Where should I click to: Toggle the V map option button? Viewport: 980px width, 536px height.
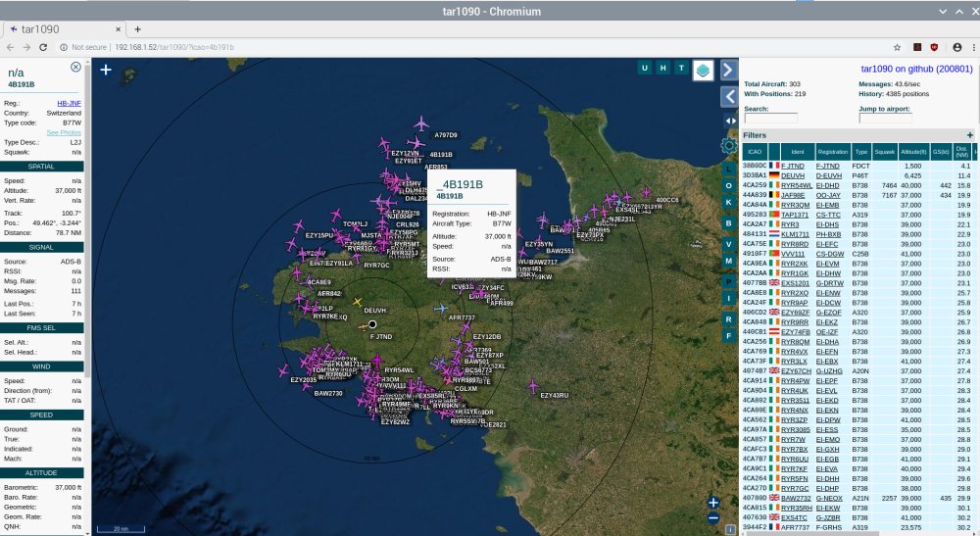tap(729, 244)
